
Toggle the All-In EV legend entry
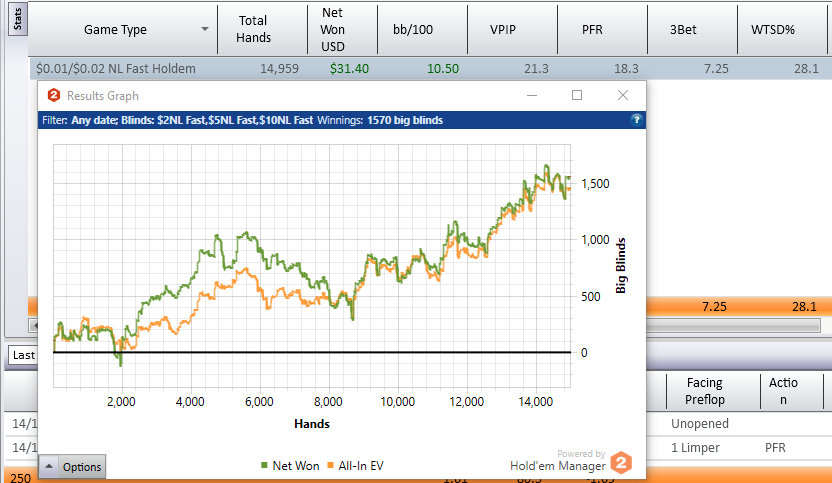[356, 465]
